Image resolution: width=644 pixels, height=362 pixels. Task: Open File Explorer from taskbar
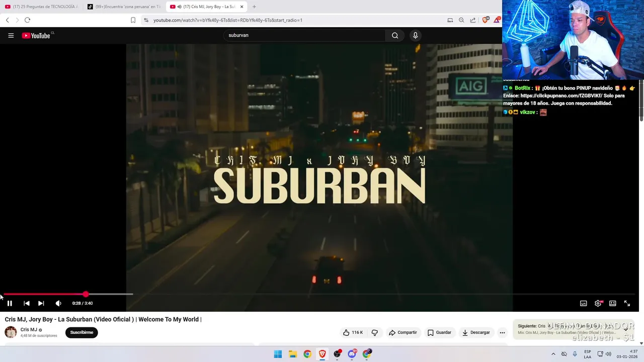293,354
